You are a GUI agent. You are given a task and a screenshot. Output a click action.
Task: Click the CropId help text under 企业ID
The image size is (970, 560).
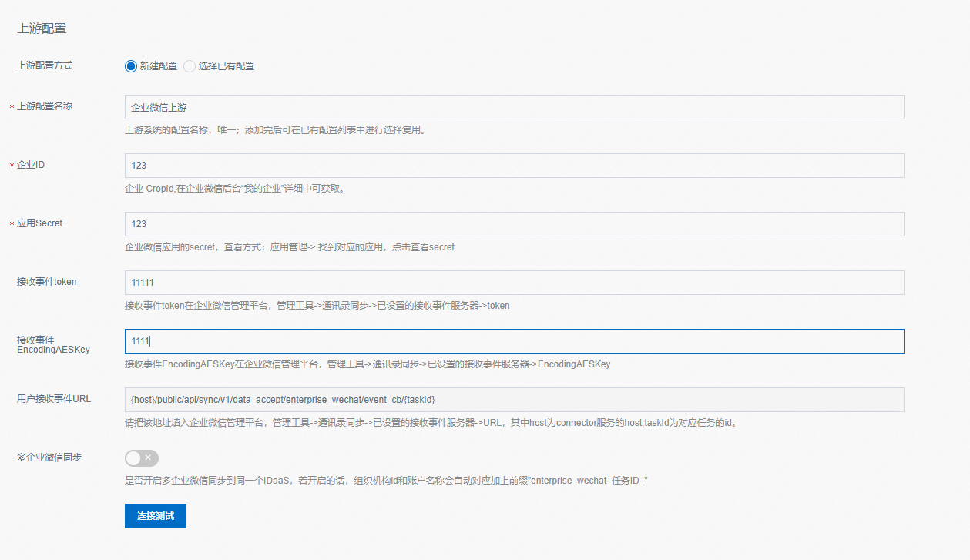tap(234, 189)
